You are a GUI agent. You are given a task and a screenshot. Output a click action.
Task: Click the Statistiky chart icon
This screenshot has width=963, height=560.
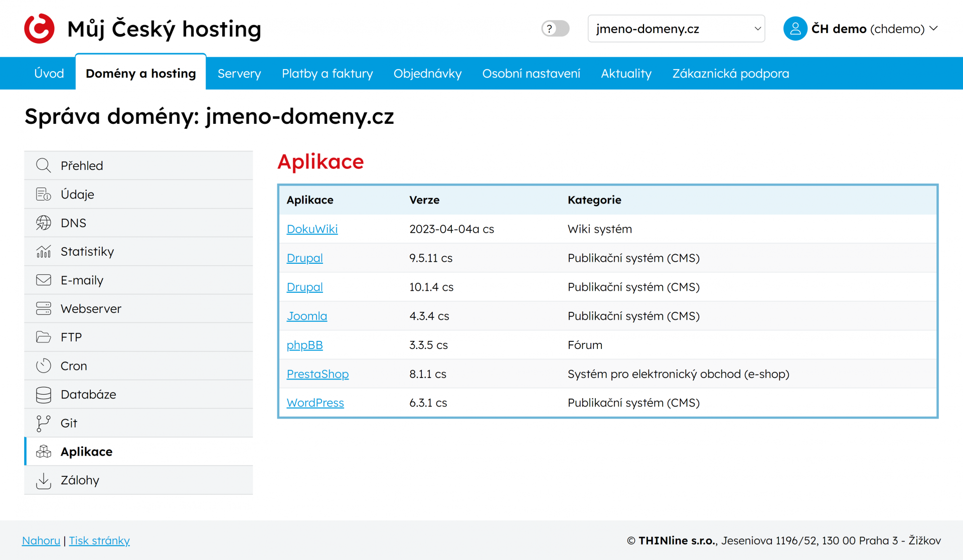[44, 251]
